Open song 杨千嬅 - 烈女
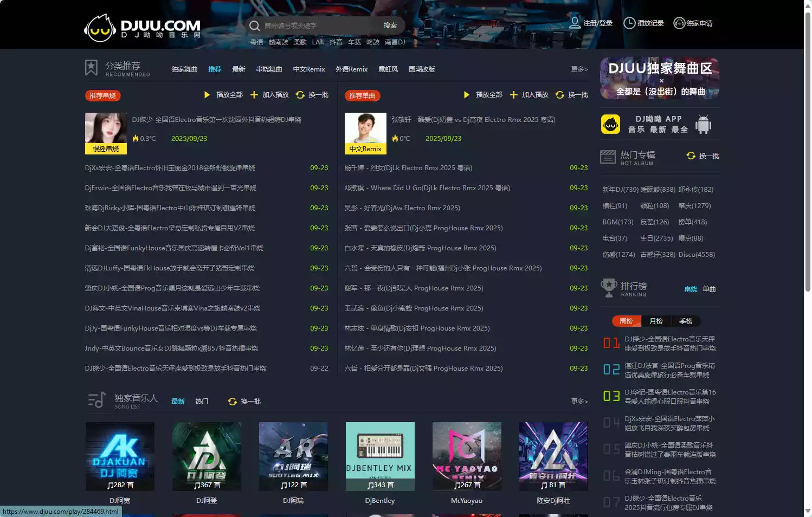 point(408,168)
